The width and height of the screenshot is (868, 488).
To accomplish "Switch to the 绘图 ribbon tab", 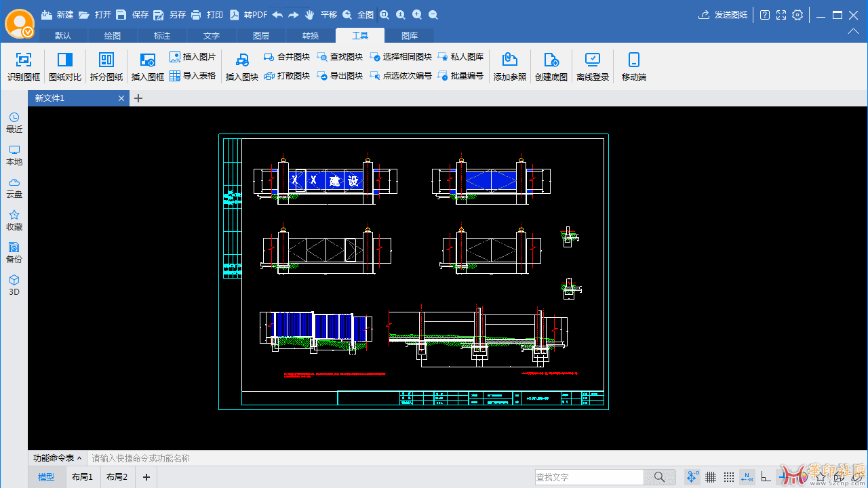I will (113, 35).
